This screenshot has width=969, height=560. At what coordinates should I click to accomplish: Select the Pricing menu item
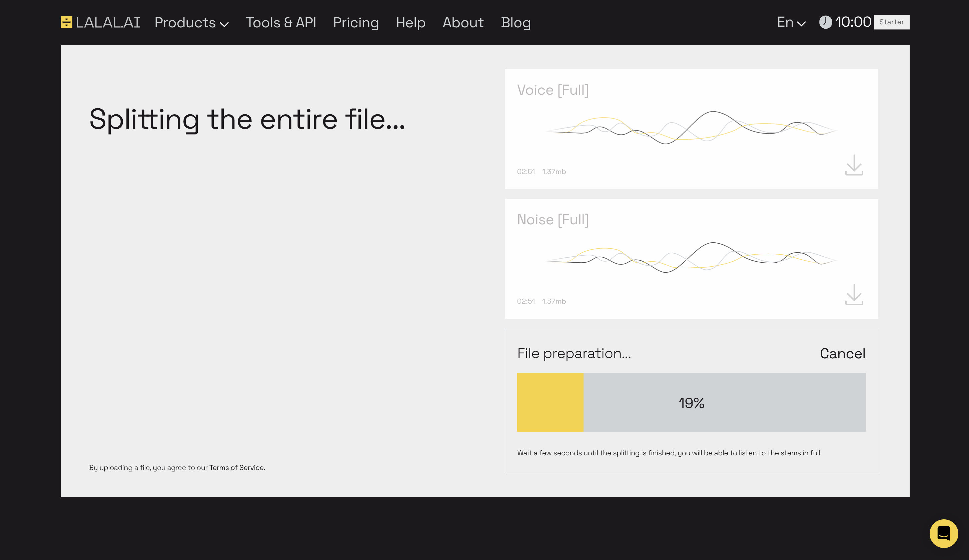[356, 22]
